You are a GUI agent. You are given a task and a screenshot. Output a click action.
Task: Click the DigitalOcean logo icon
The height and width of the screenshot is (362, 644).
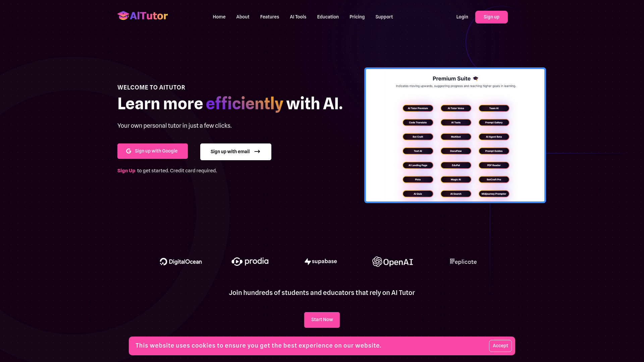coord(163,261)
